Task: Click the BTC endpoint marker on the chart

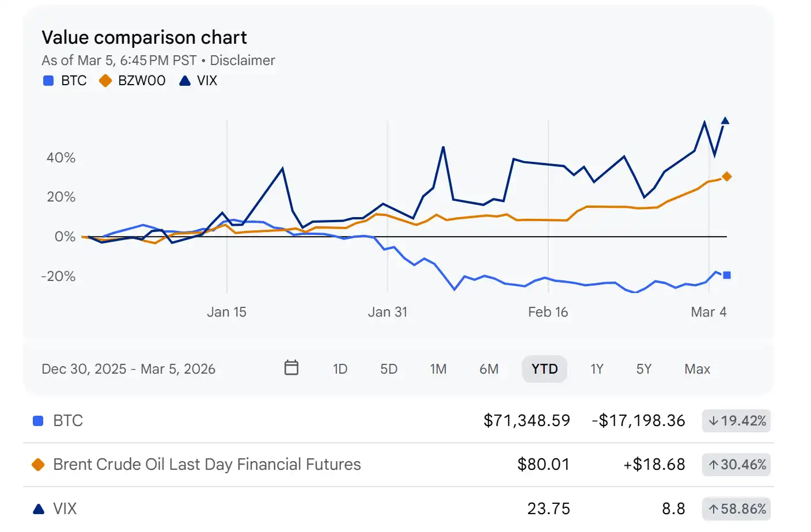Action: click(x=727, y=275)
